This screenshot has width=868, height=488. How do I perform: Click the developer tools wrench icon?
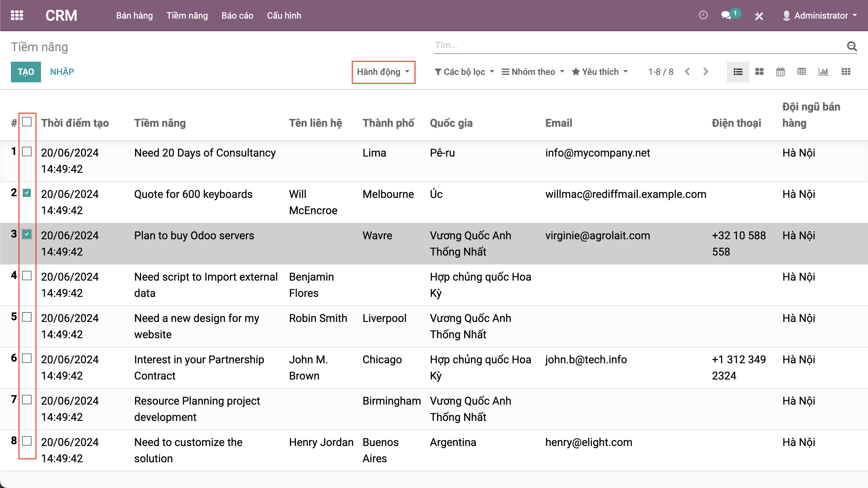tap(759, 16)
